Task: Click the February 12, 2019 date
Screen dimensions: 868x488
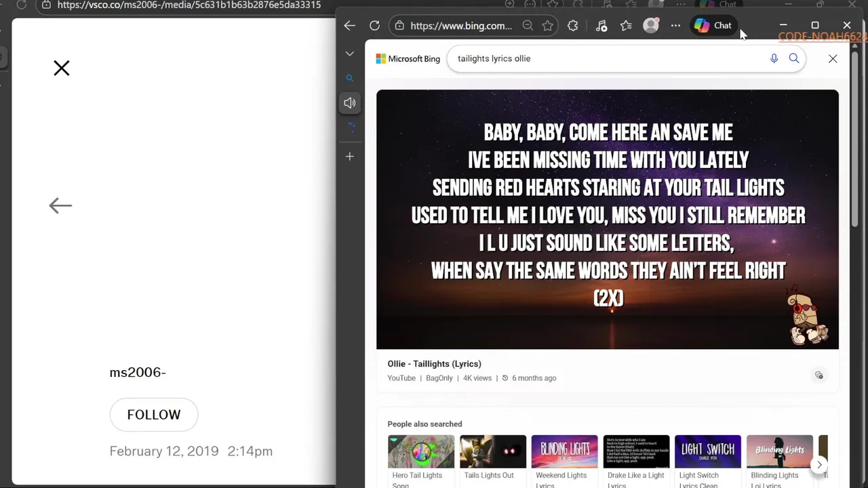Action: point(164,451)
